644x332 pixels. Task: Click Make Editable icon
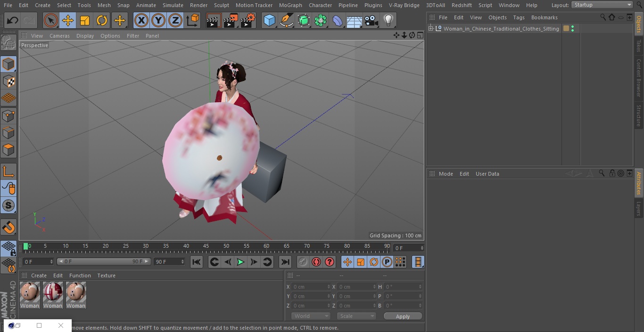click(8, 43)
